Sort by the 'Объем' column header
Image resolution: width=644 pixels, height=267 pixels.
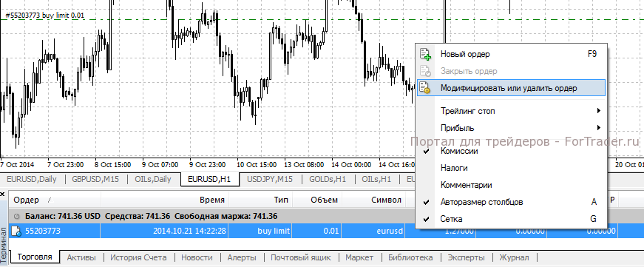tap(317, 200)
